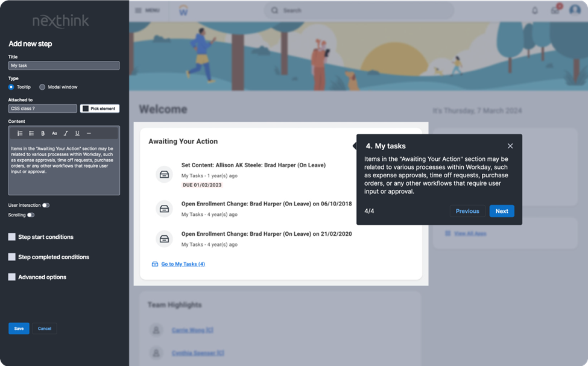Image resolution: width=588 pixels, height=366 pixels.
Task: Open the notifications bell icon
Action: tap(534, 10)
